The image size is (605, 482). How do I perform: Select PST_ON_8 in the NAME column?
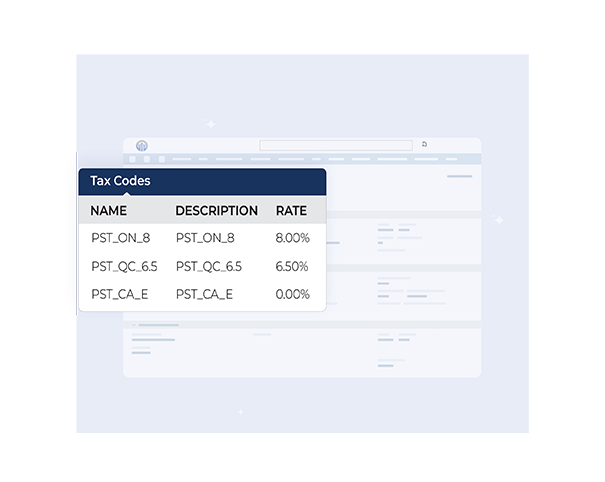coord(120,238)
